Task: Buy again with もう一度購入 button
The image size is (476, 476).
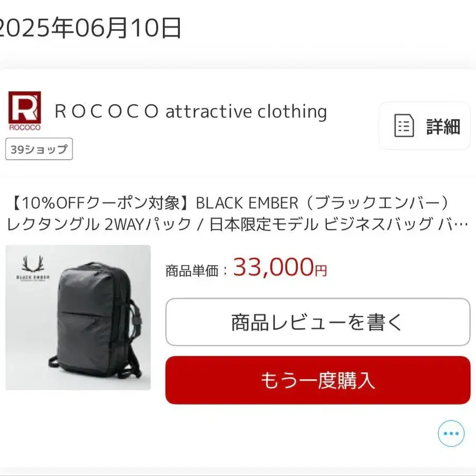Action: point(318,380)
